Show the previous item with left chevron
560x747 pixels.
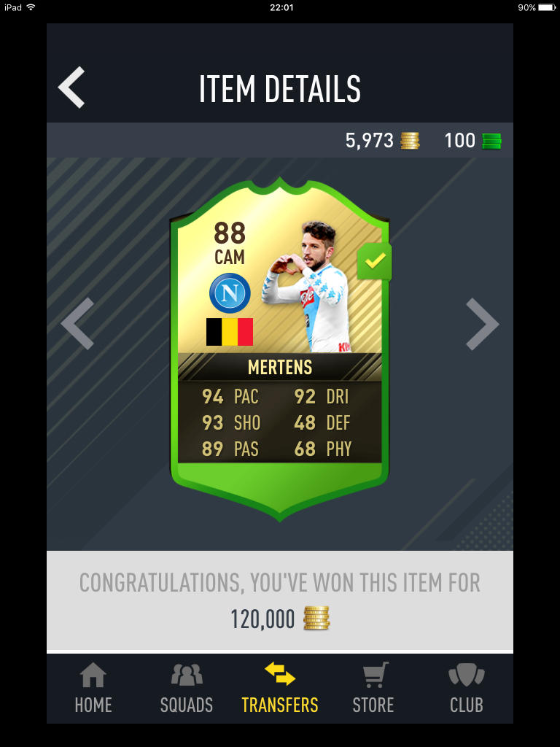click(x=77, y=324)
